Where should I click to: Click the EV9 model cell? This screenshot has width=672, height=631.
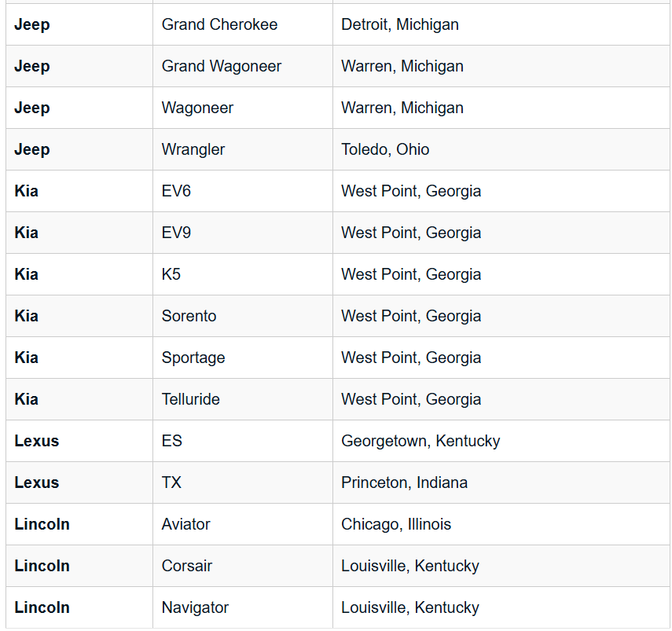176,233
